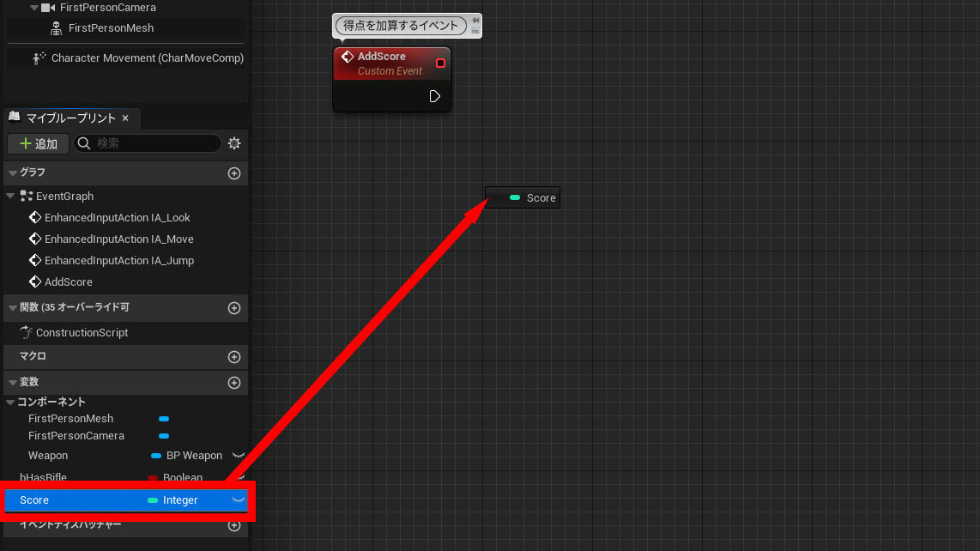
Task: Open My Blueprint panel settings gear
Action: coord(234,143)
